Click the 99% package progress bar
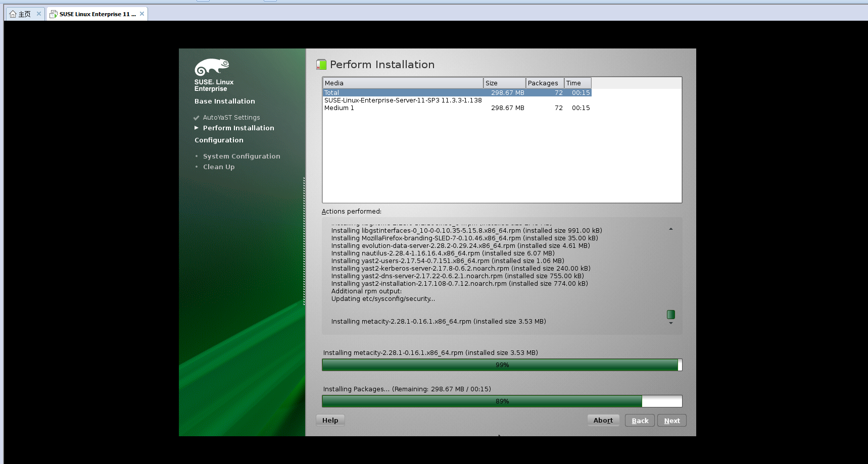868x464 pixels. 502,365
